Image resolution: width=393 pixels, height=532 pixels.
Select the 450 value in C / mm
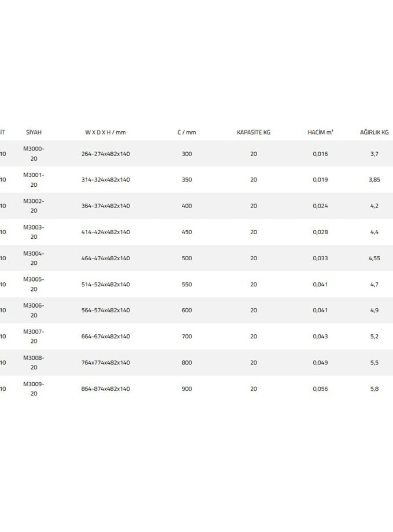187,232
